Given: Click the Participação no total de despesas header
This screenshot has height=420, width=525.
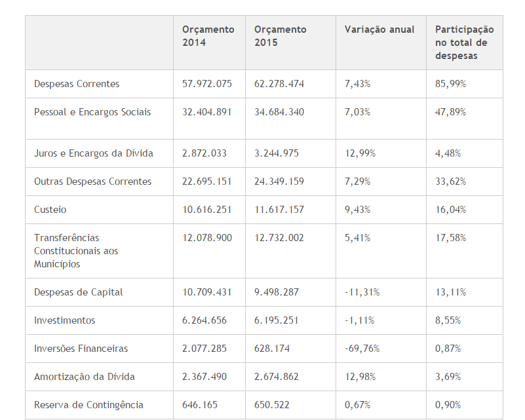Looking at the screenshot, I should click(464, 43).
